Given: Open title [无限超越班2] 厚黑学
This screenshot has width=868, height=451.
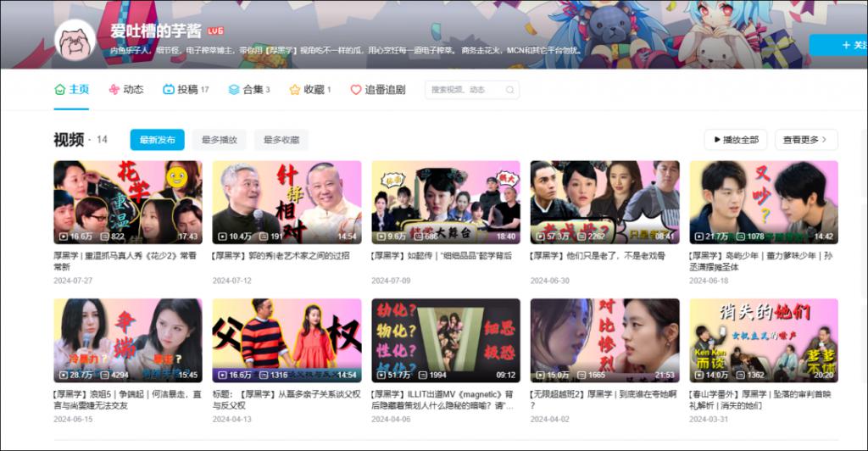Looking at the screenshot, I should [604, 399].
